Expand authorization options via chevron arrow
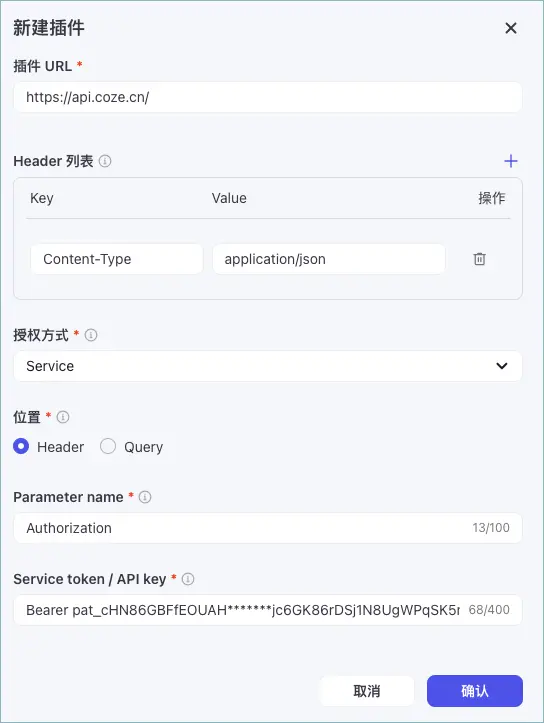Viewport: 544px width, 723px height. [x=502, y=366]
